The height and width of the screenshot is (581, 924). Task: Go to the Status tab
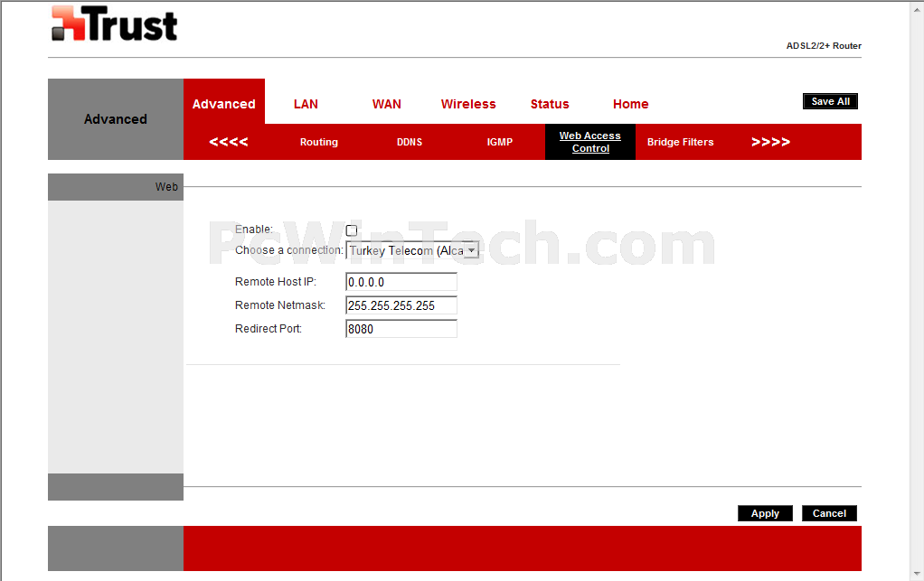coord(550,104)
